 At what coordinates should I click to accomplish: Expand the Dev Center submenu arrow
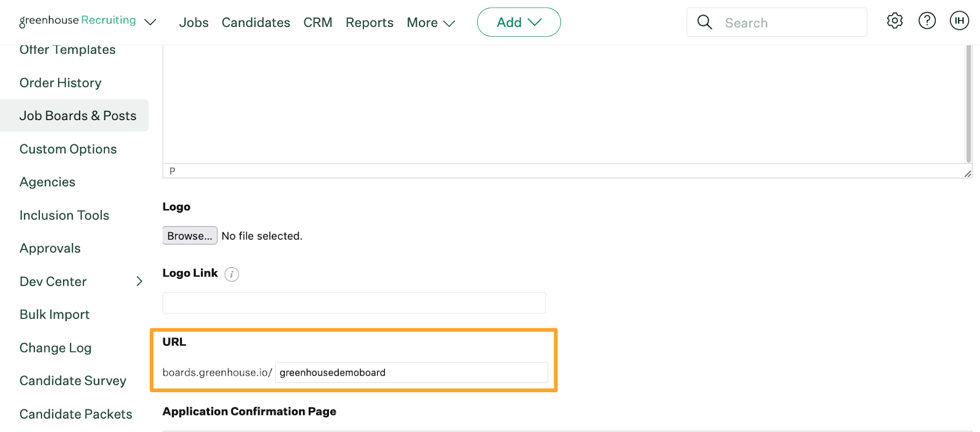[x=139, y=281]
